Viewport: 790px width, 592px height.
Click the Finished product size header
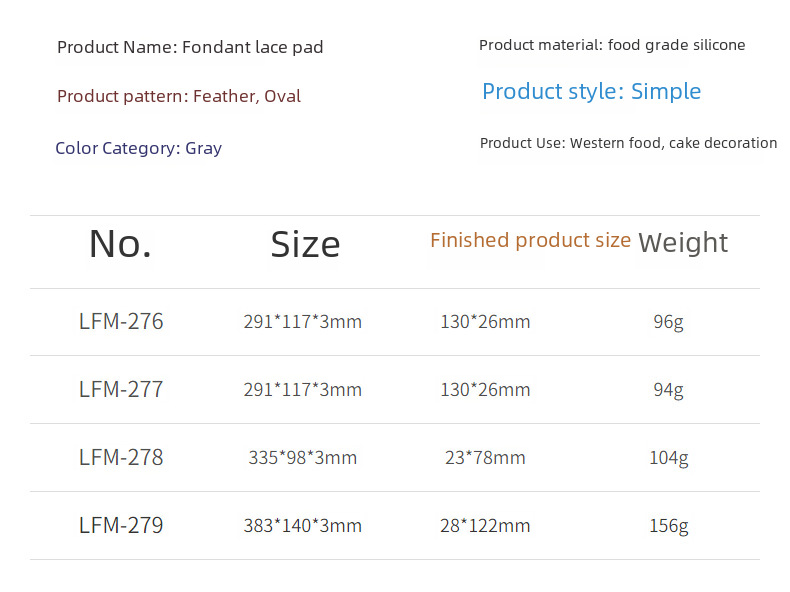[x=530, y=240]
